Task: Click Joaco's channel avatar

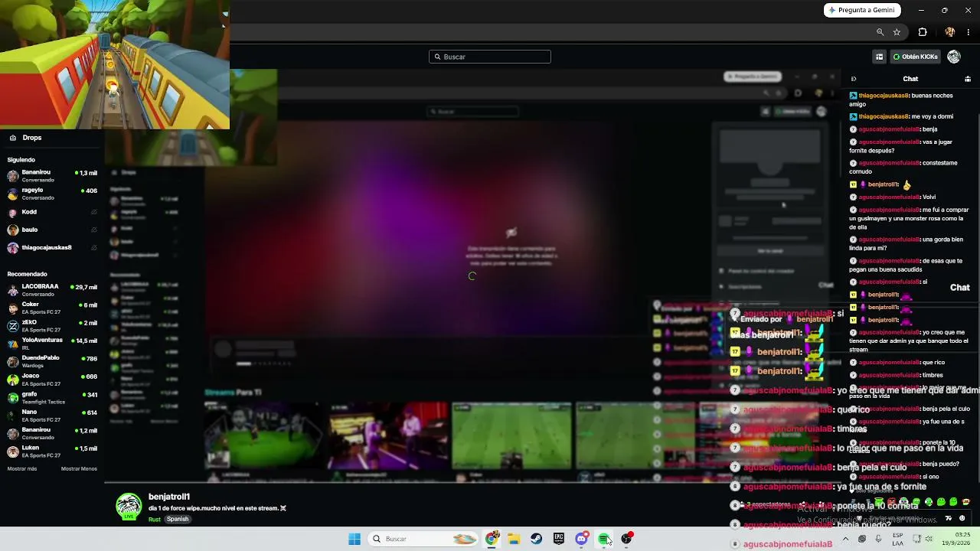Action: (x=13, y=380)
